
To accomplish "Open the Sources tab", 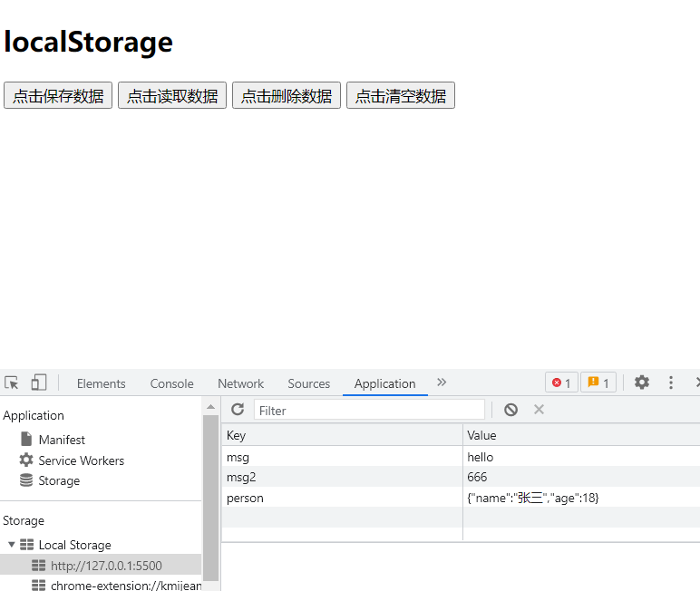I will pyautogui.click(x=309, y=383).
